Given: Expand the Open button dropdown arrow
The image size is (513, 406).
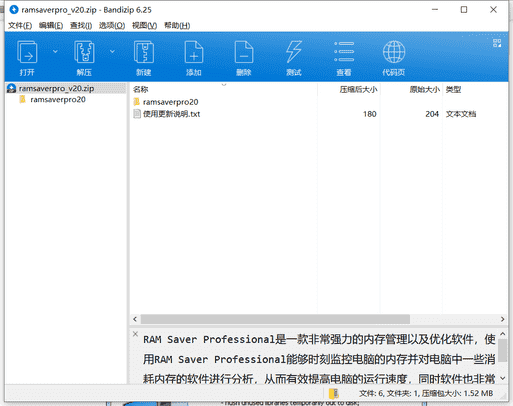Looking at the screenshot, I should coord(55,51).
